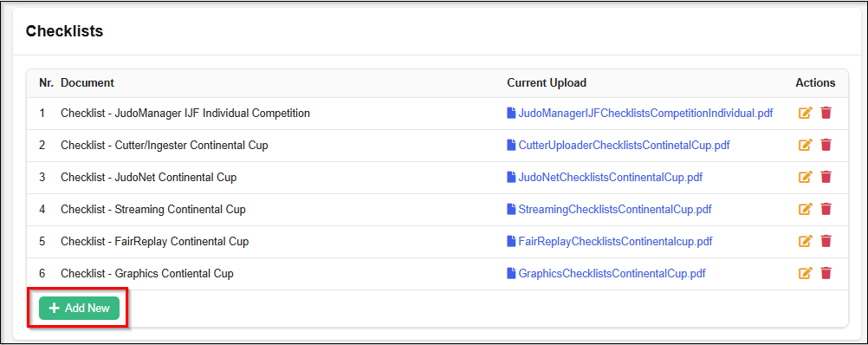
Task: Click the Current Upload column header
Action: (x=547, y=83)
